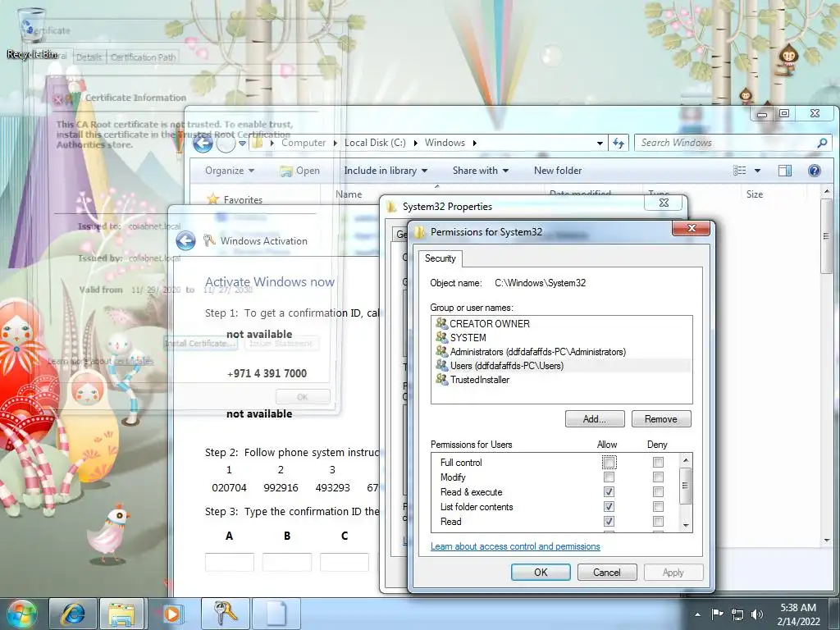This screenshot has height=630, width=840.
Task: Go back in the Explorer window
Action: point(203,143)
